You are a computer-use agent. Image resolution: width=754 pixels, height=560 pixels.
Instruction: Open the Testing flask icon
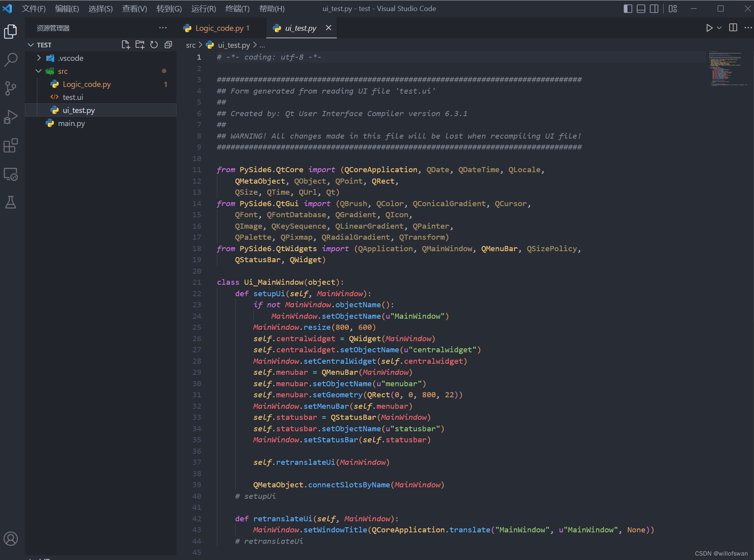click(11, 202)
